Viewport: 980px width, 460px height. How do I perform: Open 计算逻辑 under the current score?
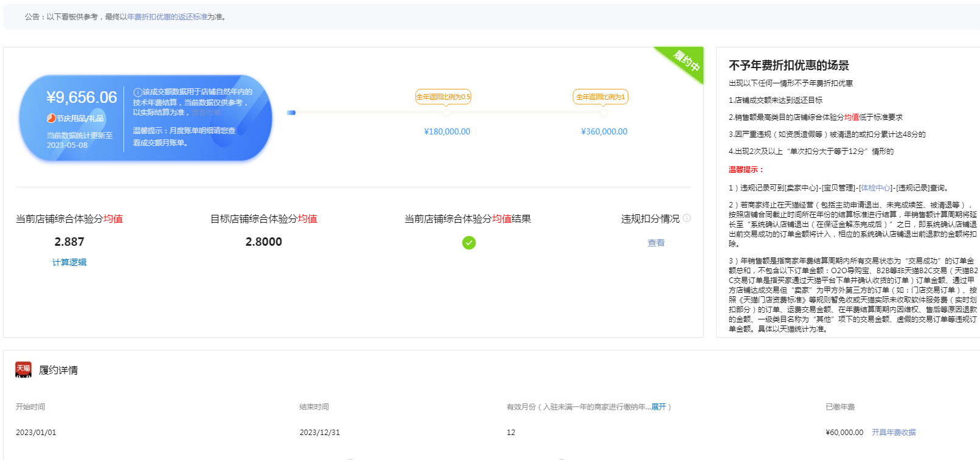[x=69, y=262]
